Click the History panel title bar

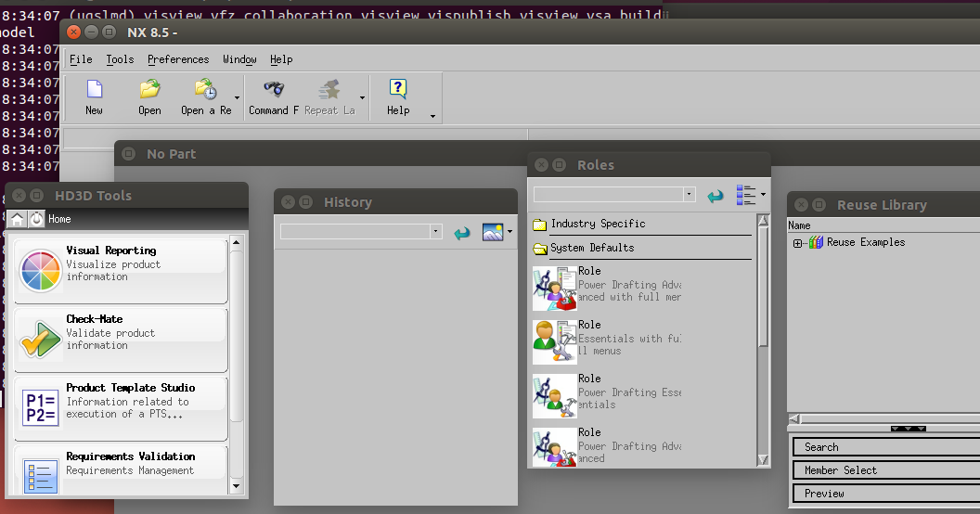[x=395, y=201]
